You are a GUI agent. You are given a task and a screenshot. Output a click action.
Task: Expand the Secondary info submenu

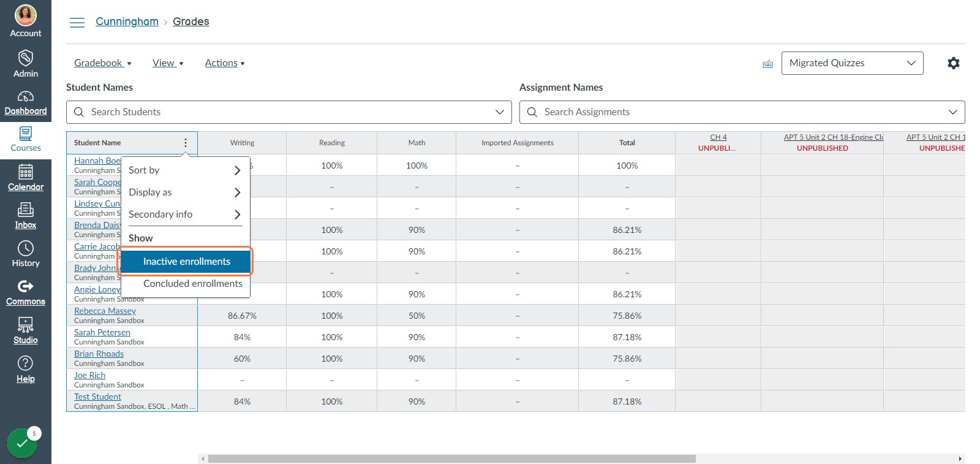(186, 215)
